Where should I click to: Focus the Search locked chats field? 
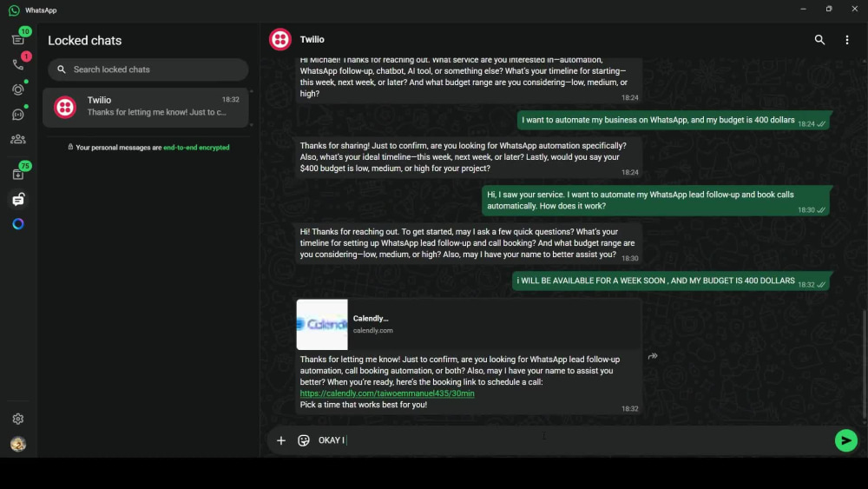[x=148, y=69]
